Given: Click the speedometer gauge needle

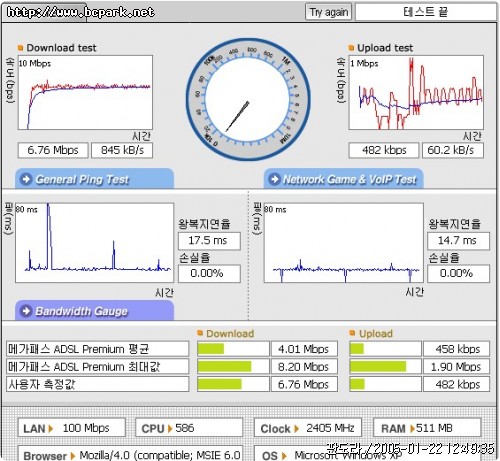Looking at the screenshot, I should [x=237, y=116].
